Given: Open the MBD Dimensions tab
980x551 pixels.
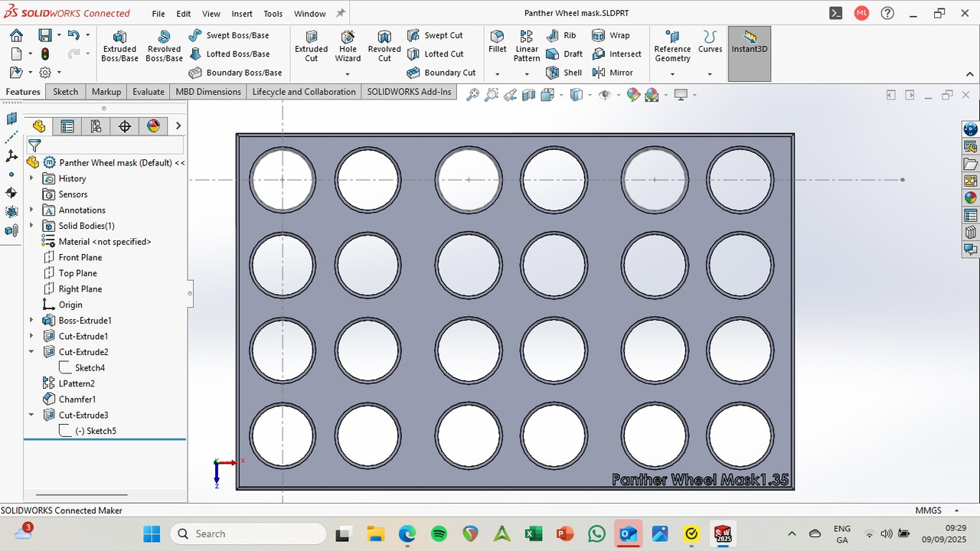Looking at the screenshot, I should click(x=208, y=92).
